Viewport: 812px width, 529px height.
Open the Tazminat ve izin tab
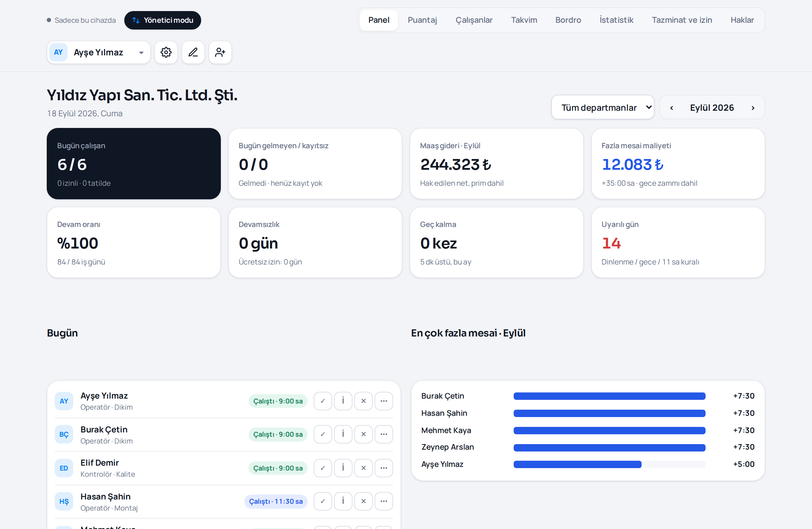click(x=682, y=20)
